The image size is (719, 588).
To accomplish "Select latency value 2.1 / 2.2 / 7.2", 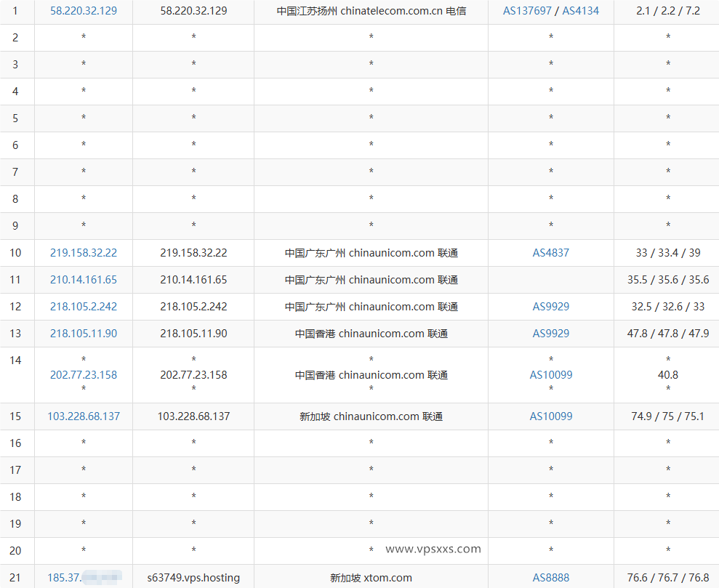I will point(668,11).
